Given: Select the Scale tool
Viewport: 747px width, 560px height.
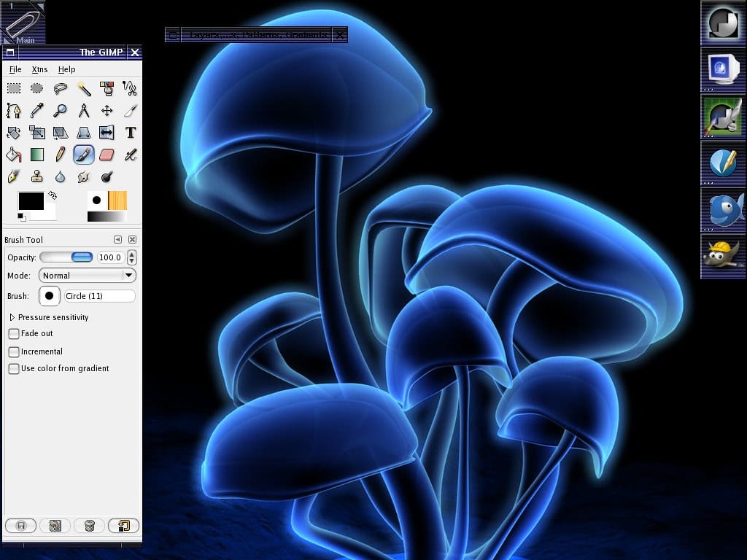Looking at the screenshot, I should pyautogui.click(x=36, y=133).
